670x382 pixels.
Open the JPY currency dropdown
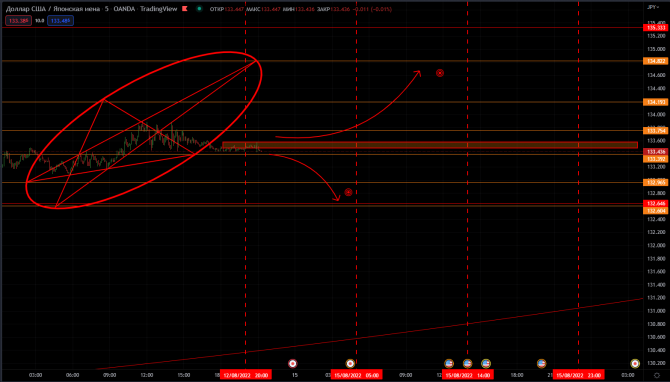click(x=652, y=7)
